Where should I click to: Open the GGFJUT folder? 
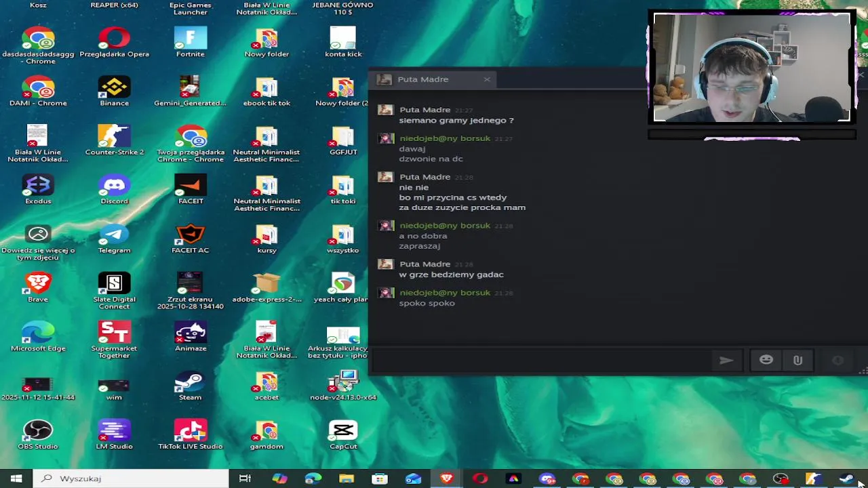[x=343, y=140]
